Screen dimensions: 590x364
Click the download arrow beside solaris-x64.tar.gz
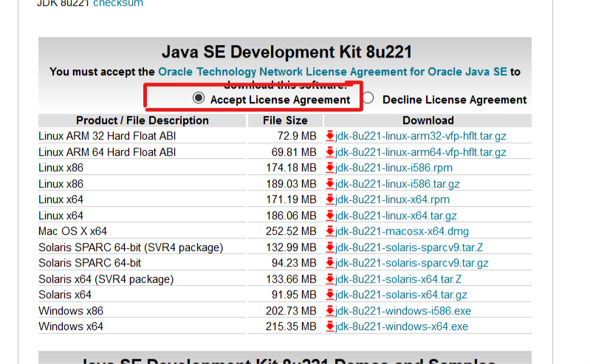point(330,294)
